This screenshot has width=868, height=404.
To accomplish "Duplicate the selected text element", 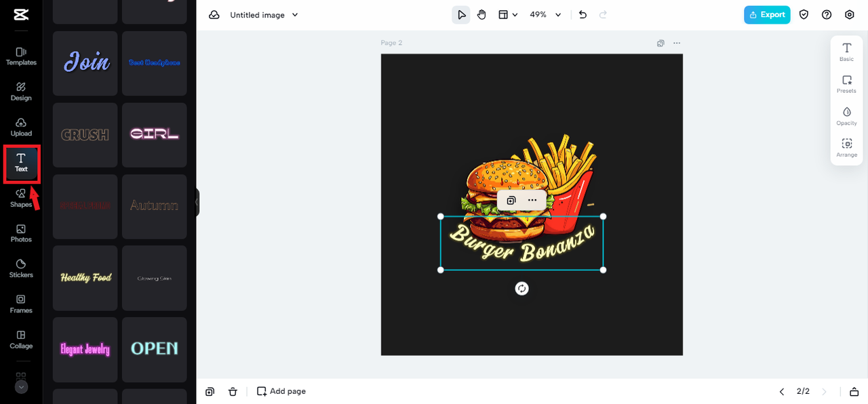I will (511, 201).
